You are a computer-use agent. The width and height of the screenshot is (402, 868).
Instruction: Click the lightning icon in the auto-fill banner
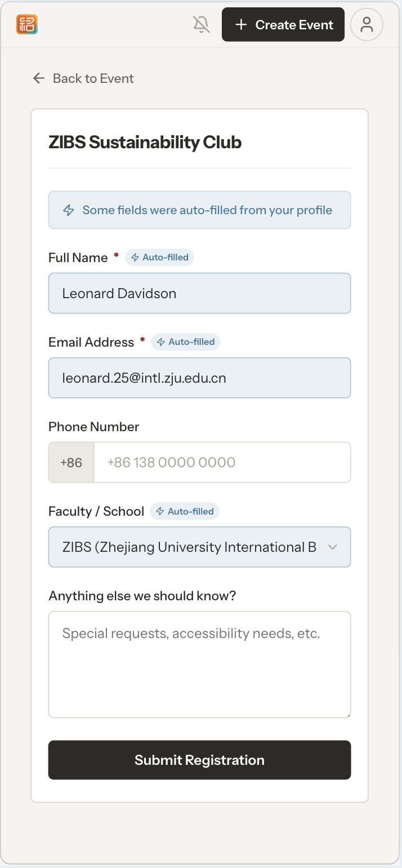pyautogui.click(x=68, y=210)
